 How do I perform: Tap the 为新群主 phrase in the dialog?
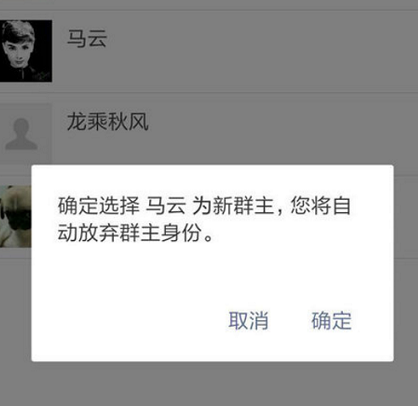[x=233, y=206]
